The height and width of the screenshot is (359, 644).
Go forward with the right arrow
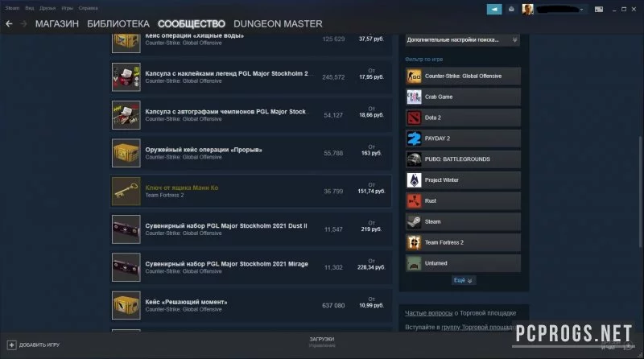pos(24,24)
